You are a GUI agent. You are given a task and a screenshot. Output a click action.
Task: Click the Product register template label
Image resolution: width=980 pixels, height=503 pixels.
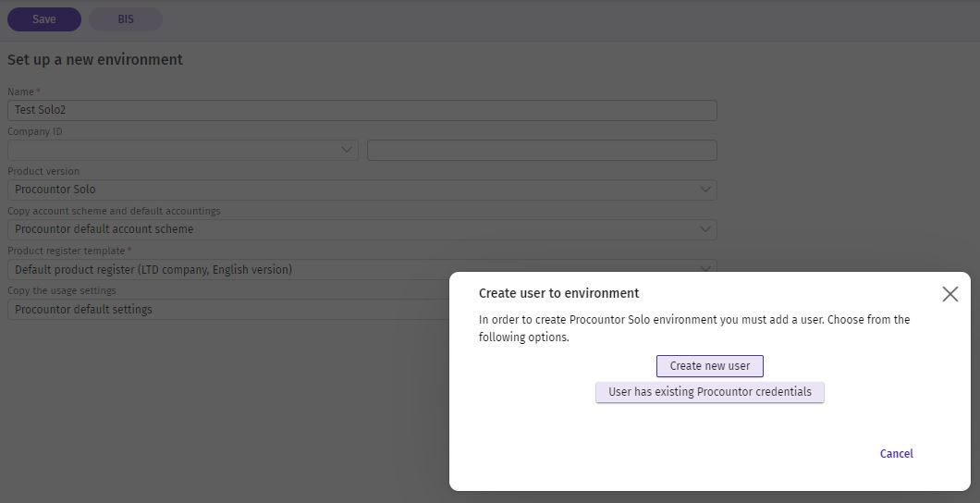[x=67, y=251]
